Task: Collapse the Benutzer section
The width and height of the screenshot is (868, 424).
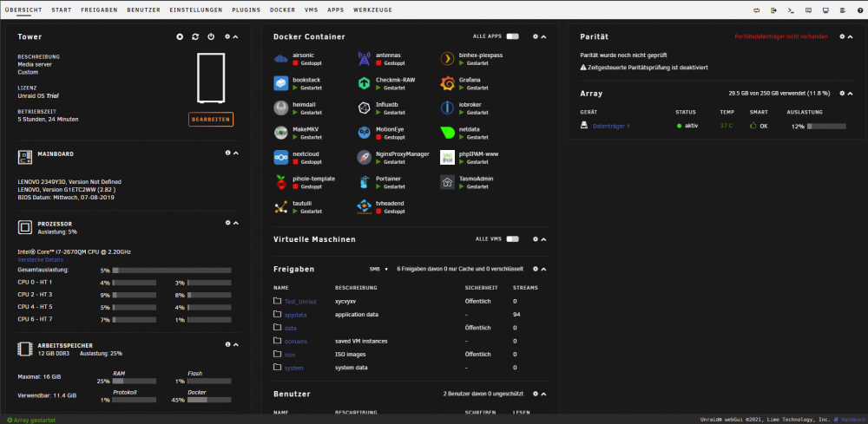Action: point(543,395)
